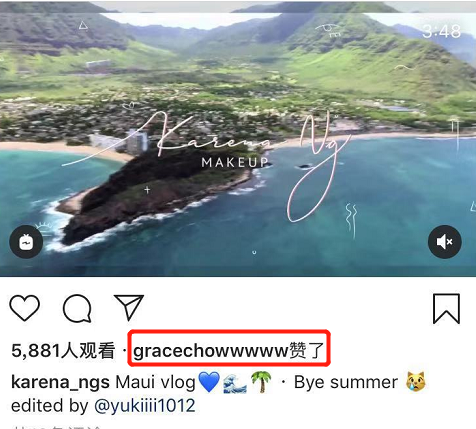Tap the Maui aerial video to play it
476x429 pixels.
pos(238,138)
